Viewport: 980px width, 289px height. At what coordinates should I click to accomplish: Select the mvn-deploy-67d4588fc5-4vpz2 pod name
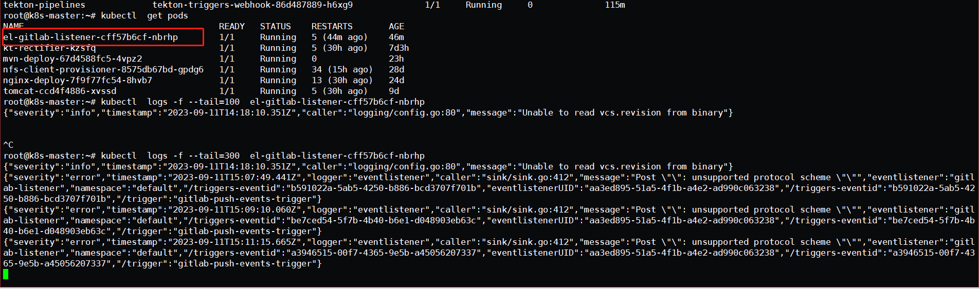(x=72, y=59)
